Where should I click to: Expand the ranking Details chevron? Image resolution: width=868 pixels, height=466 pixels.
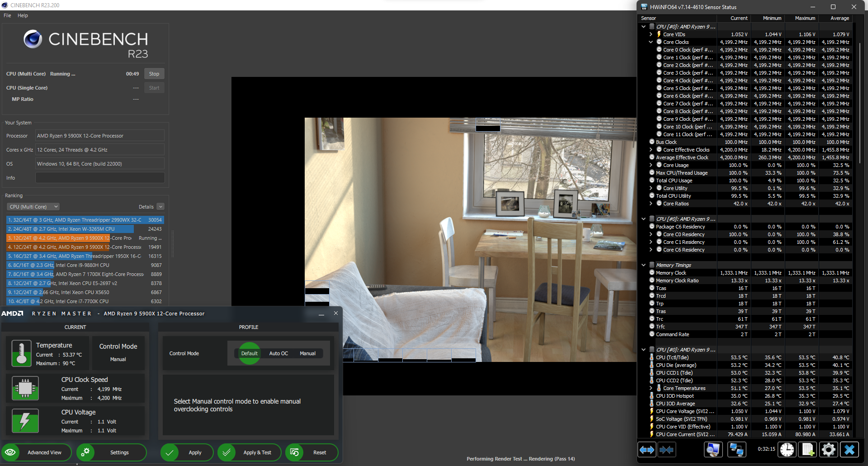pyautogui.click(x=160, y=207)
